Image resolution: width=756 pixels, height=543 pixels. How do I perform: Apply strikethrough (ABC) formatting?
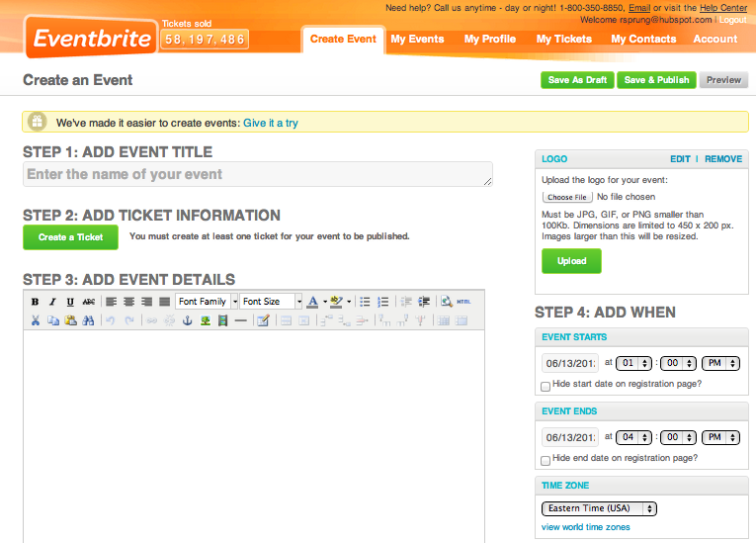tap(88, 302)
